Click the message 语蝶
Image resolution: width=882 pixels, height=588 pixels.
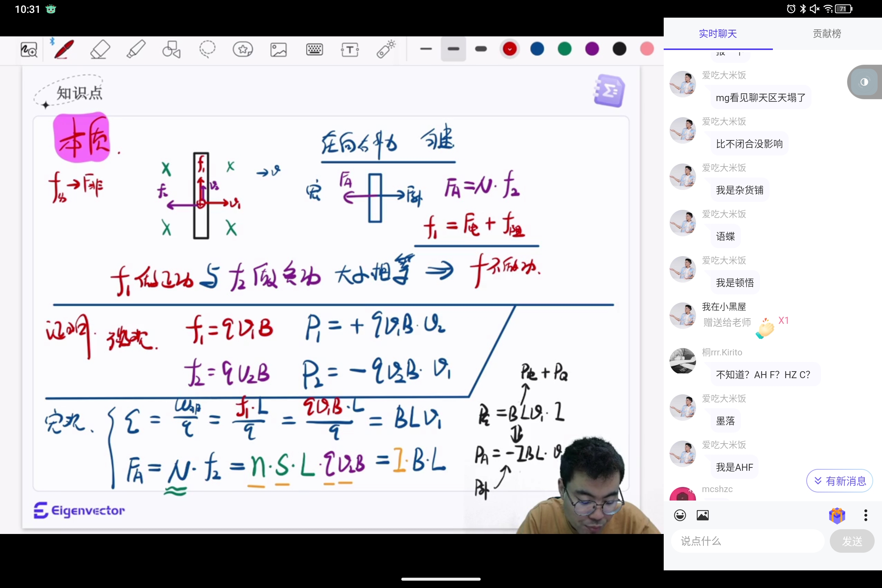point(725,237)
